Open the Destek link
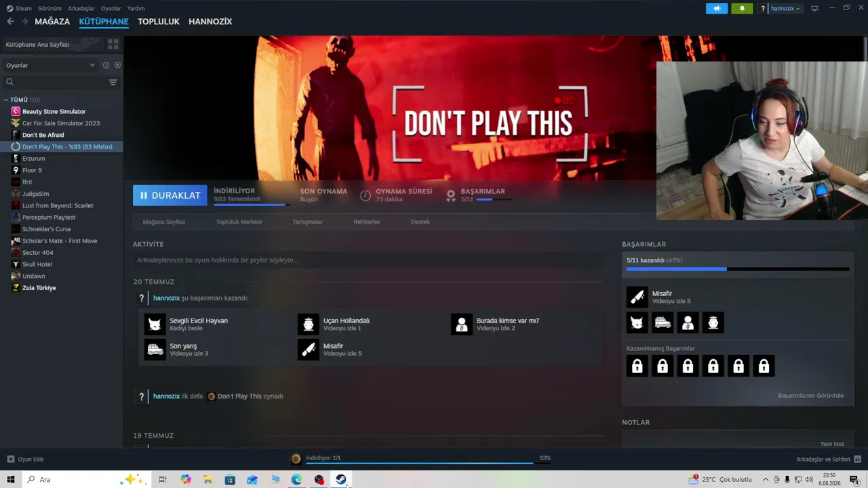This screenshot has width=868, height=488. [420, 222]
